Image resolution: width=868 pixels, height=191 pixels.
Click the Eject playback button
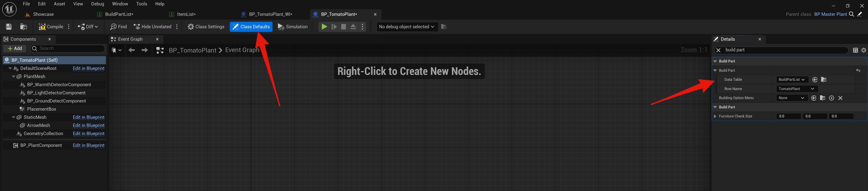point(353,27)
